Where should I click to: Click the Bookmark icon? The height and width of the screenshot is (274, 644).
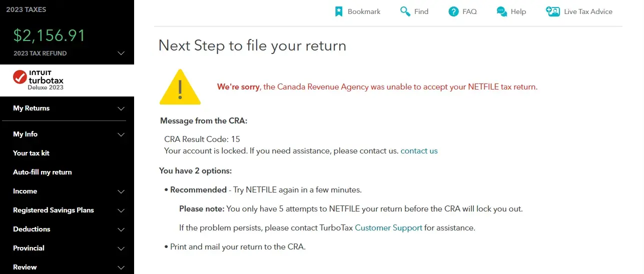point(339,11)
